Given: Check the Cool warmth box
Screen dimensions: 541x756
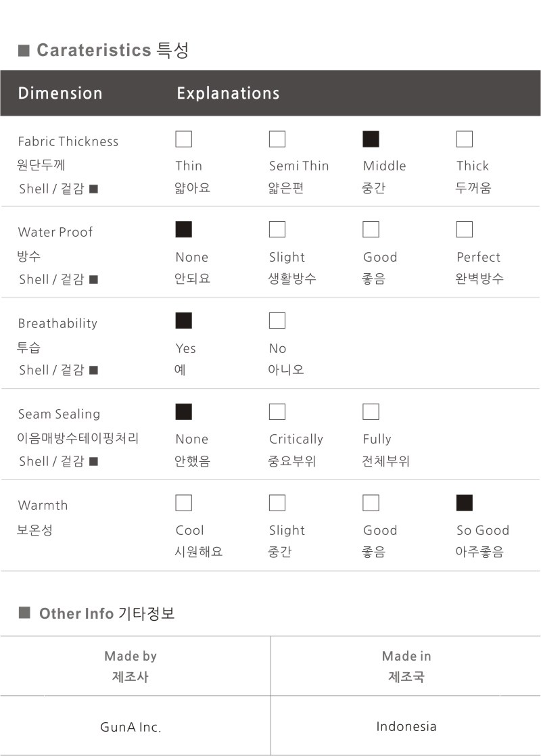Looking at the screenshot, I should click(x=183, y=503).
